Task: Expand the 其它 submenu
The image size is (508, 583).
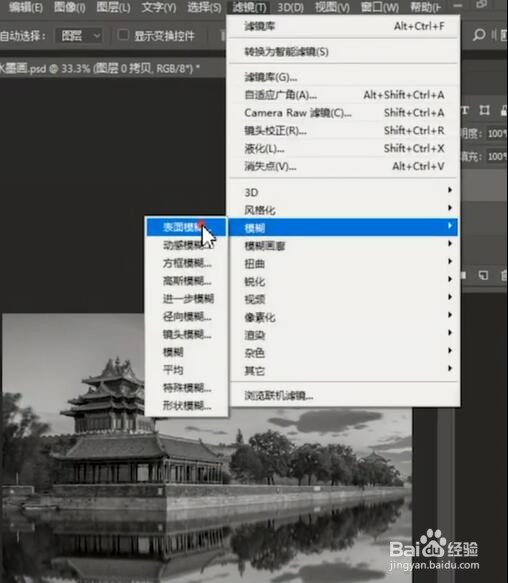Action: pyautogui.click(x=343, y=370)
